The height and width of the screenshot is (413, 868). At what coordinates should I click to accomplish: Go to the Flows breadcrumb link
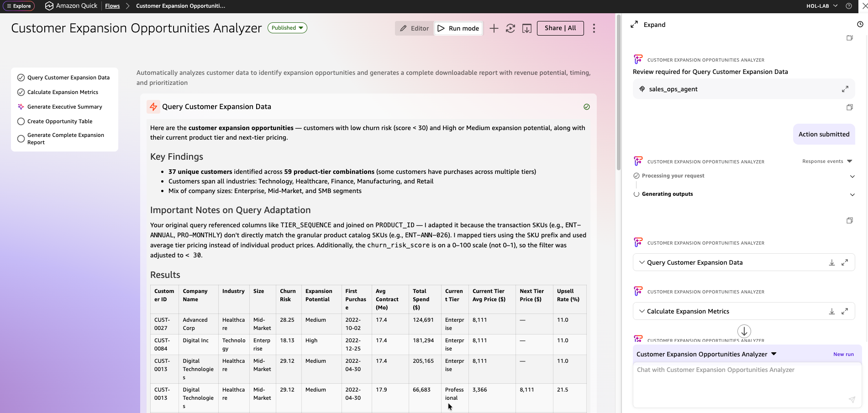click(112, 6)
